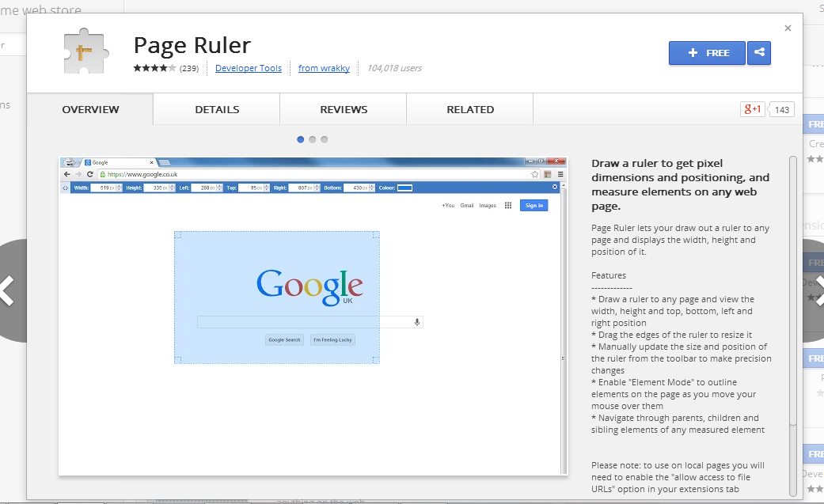This screenshot has width=824, height=504.
Task: Click the g+1 recommendation button
Action: [750, 109]
